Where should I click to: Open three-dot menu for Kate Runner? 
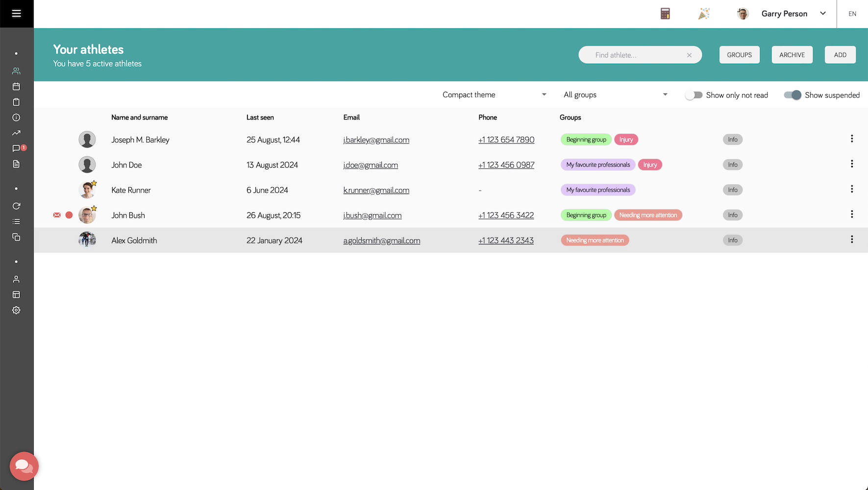pos(852,189)
